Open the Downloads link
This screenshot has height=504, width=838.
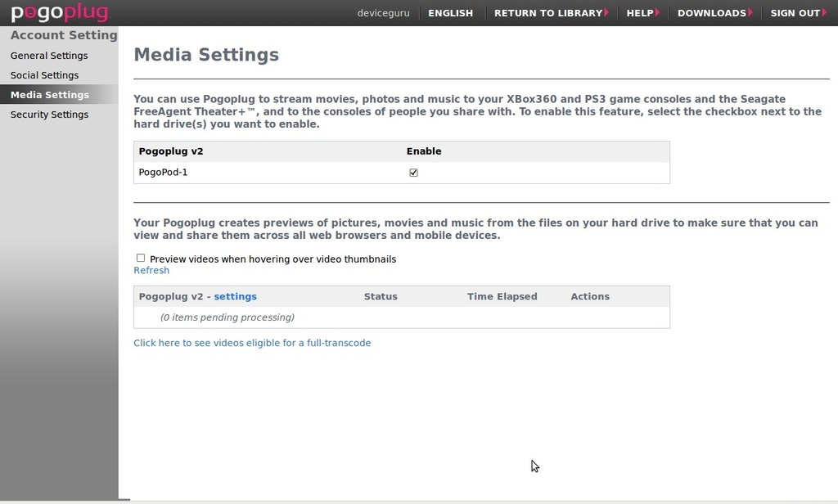pos(714,13)
